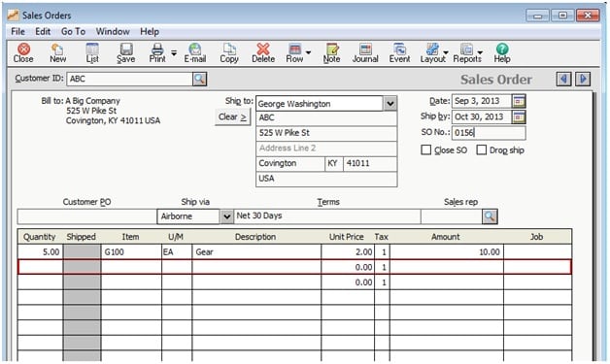The image size is (610, 364).
Task: Click the Date field Sep 3, 2013
Action: 482,101
